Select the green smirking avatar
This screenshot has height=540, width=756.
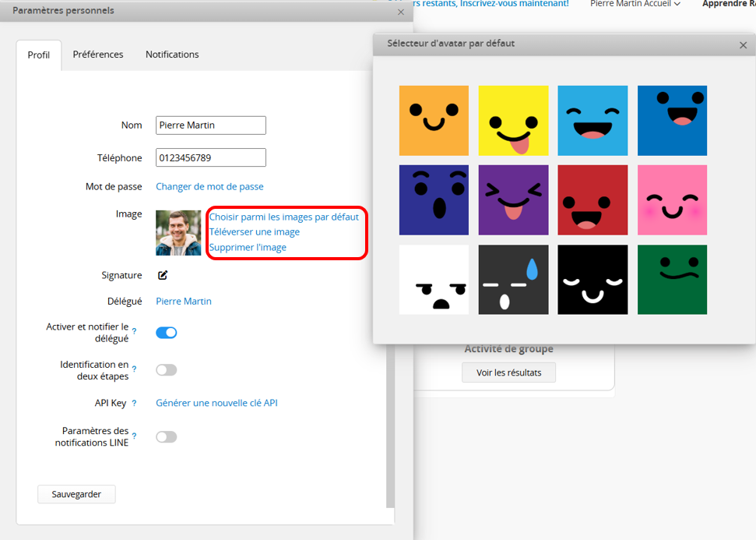pyautogui.click(x=672, y=280)
